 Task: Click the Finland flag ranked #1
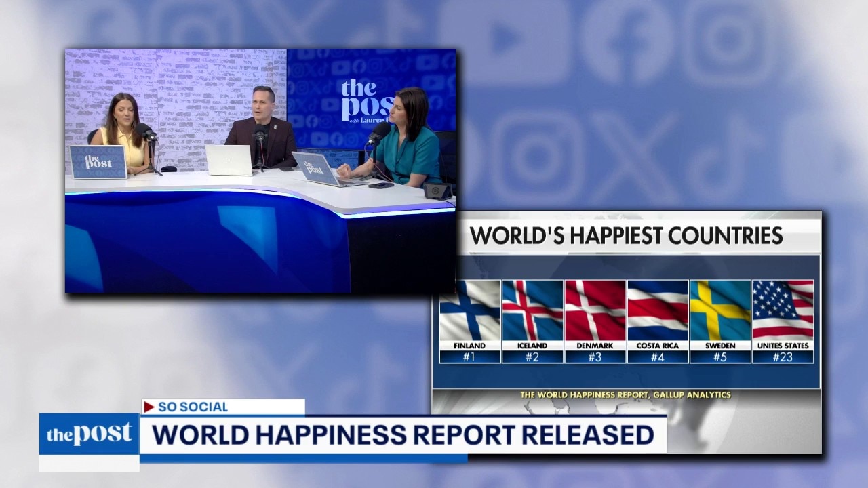coord(469,310)
